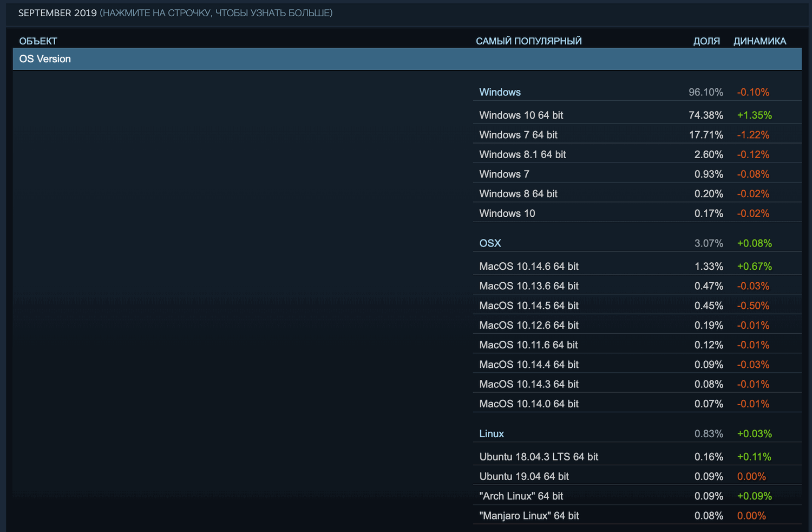This screenshot has height=532, width=812.
Task: Select 'MacOS 10.12.6 64 bit' row name
Action: click(x=529, y=325)
